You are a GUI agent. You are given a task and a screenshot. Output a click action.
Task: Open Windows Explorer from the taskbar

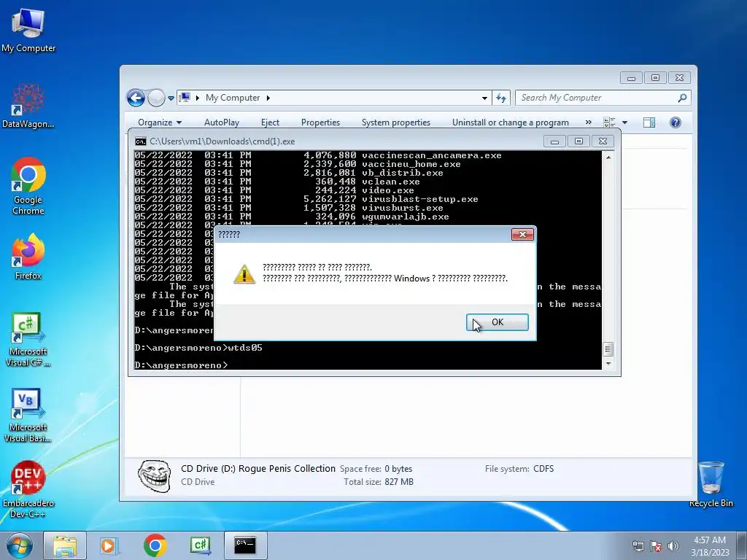tap(65, 545)
